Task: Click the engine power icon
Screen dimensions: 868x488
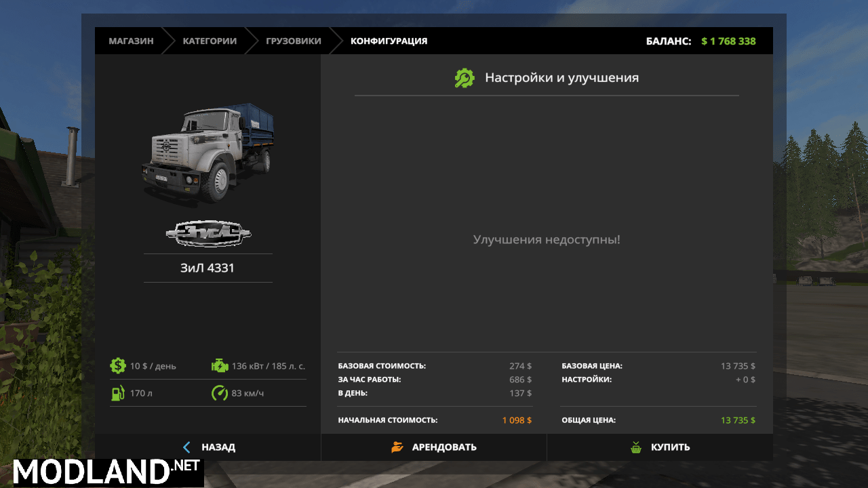Action: coord(220,366)
